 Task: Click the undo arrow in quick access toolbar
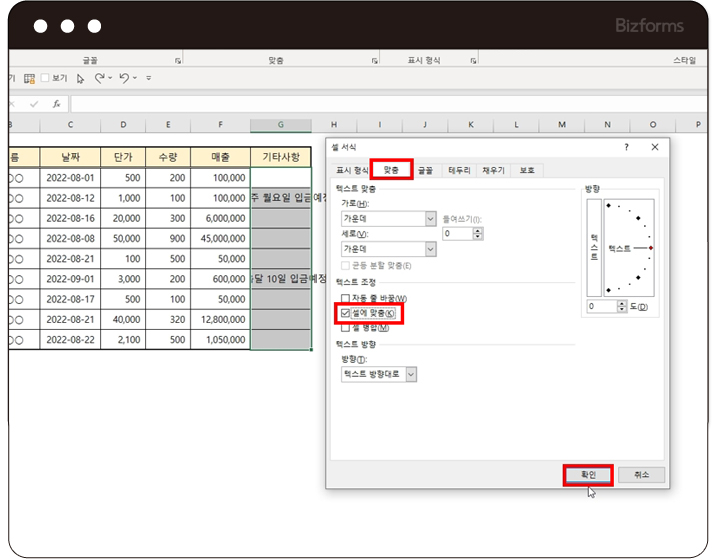click(98, 77)
